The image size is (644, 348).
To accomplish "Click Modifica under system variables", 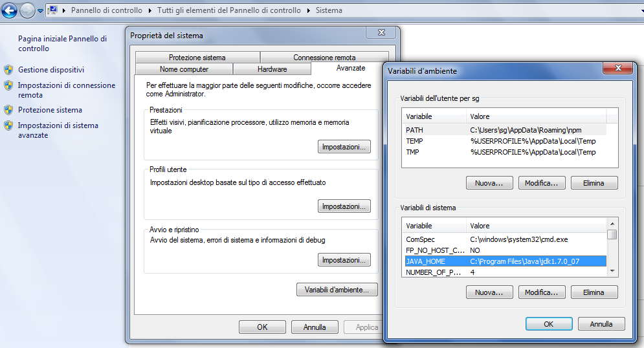I will pyautogui.click(x=542, y=292).
